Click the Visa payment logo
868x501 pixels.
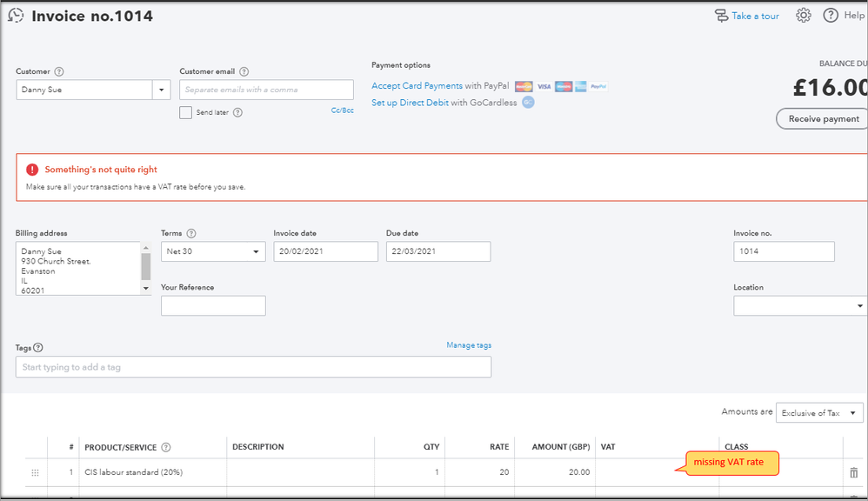(x=544, y=86)
